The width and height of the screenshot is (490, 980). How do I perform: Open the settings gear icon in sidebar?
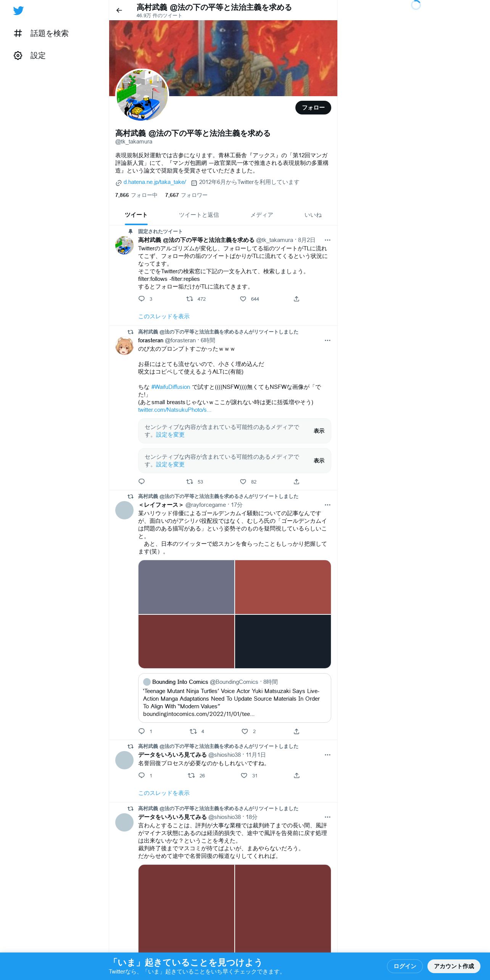[x=18, y=55]
